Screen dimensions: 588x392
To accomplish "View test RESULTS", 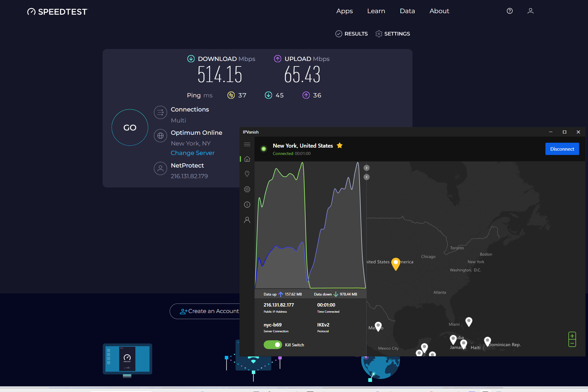I will (352, 34).
